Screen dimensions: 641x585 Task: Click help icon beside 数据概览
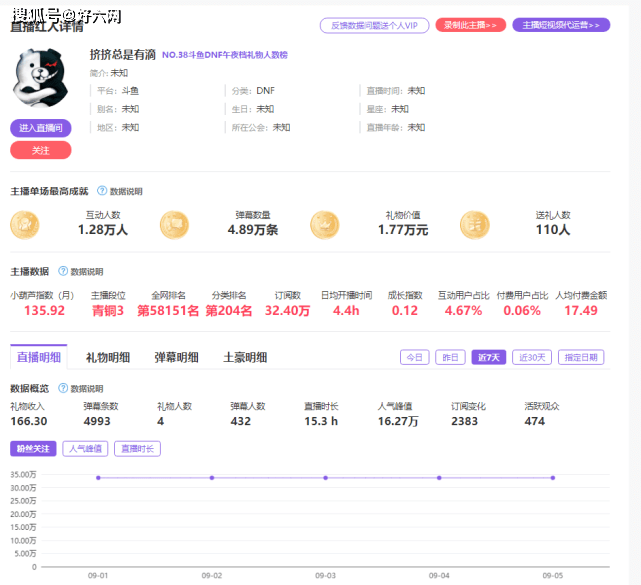(63, 388)
